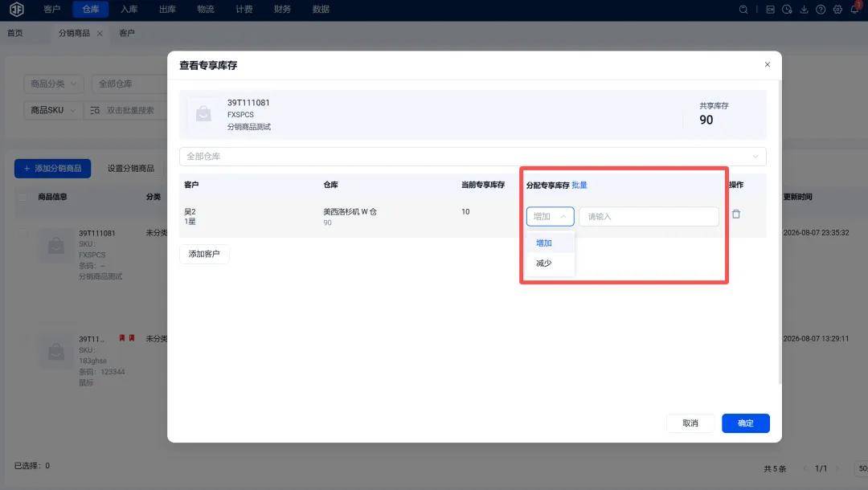Image resolution: width=868 pixels, height=490 pixels.
Task: Click the product image in the dialog header
Action: [203, 113]
